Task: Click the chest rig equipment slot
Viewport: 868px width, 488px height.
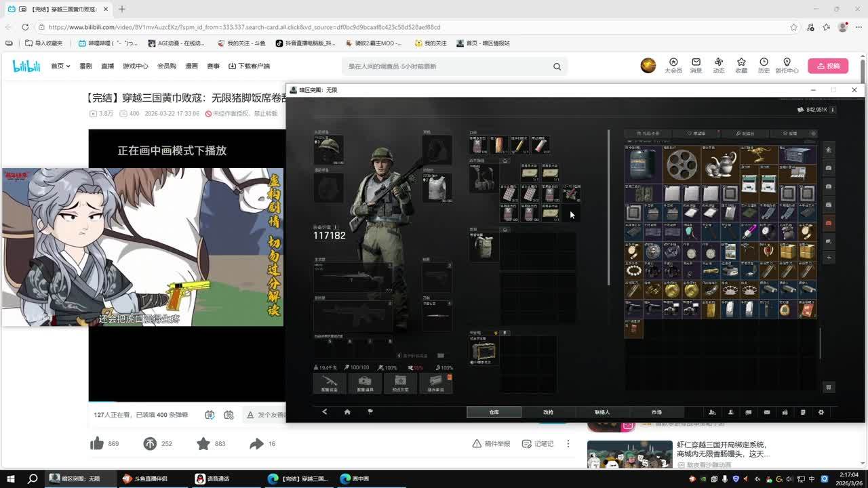Action: click(484, 178)
